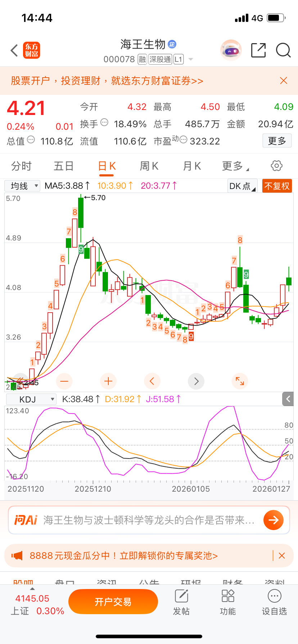Screen dimensions: 298x644
Task: Tap megaphone icon in promotion bar
Action: [x=17, y=556]
